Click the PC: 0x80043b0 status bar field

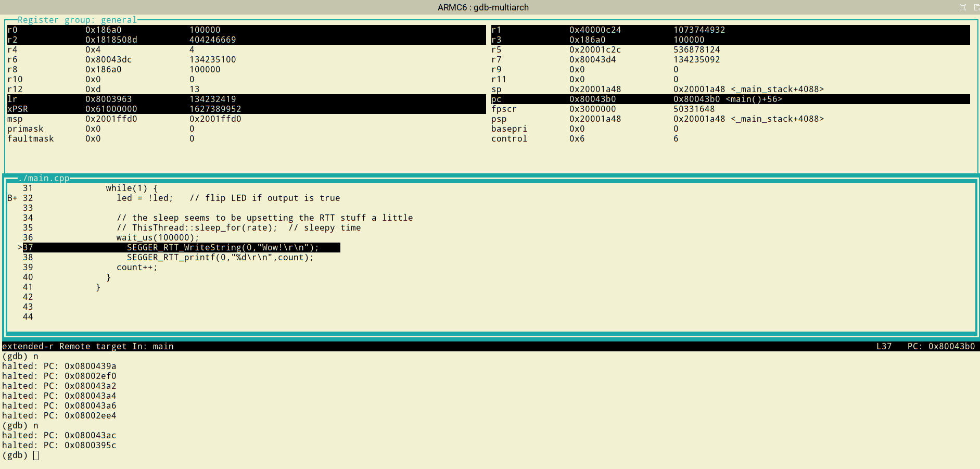940,347
